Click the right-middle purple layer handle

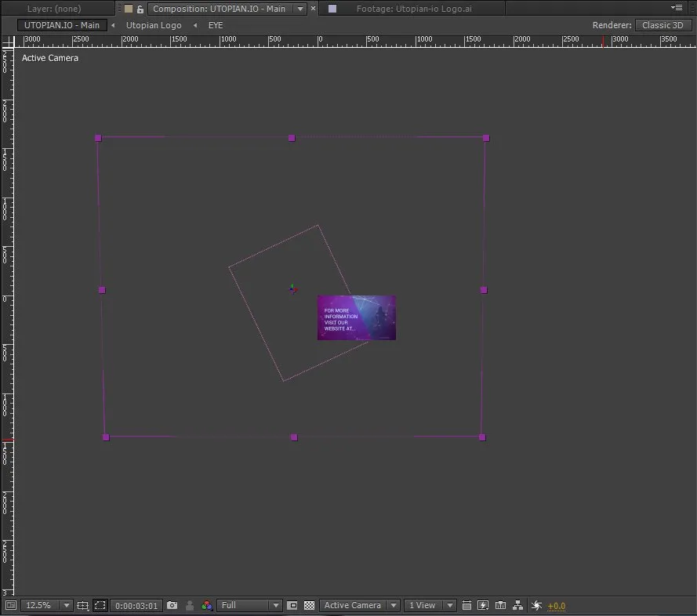(x=484, y=290)
